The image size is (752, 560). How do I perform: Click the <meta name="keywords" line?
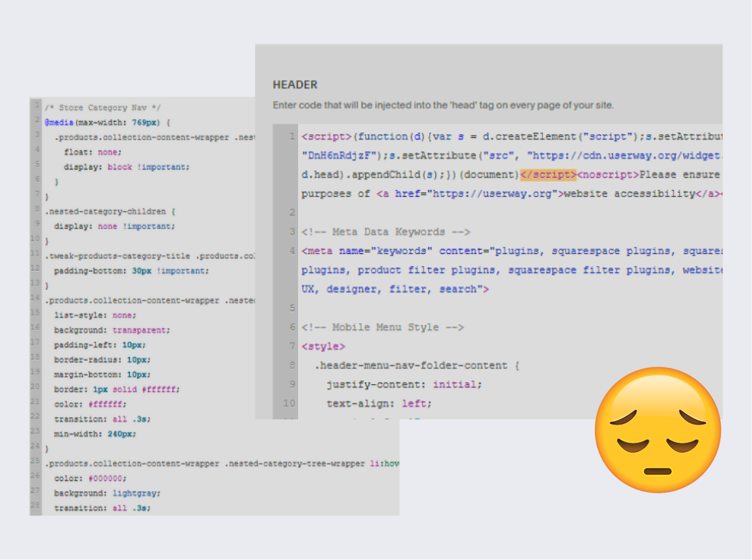coord(512,251)
